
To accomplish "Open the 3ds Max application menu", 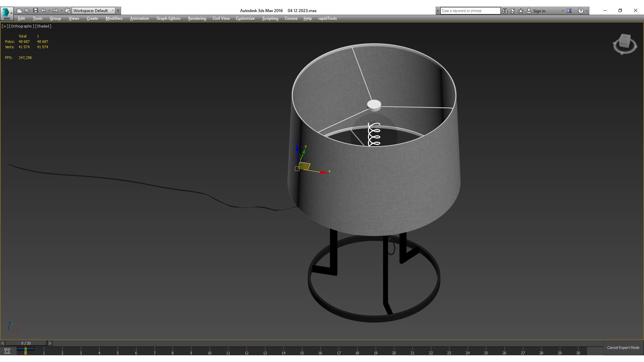I will (x=6, y=13).
